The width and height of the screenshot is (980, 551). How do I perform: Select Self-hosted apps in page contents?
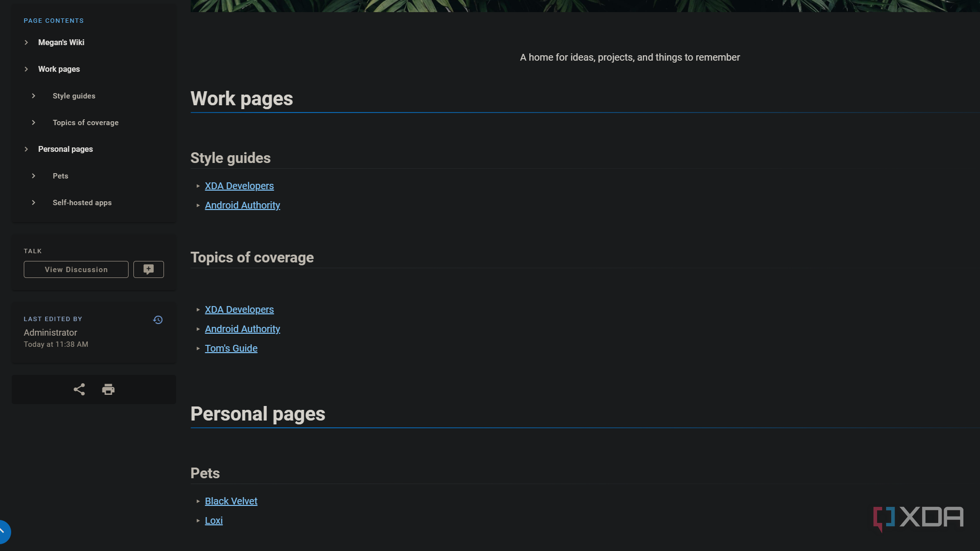tap(82, 203)
